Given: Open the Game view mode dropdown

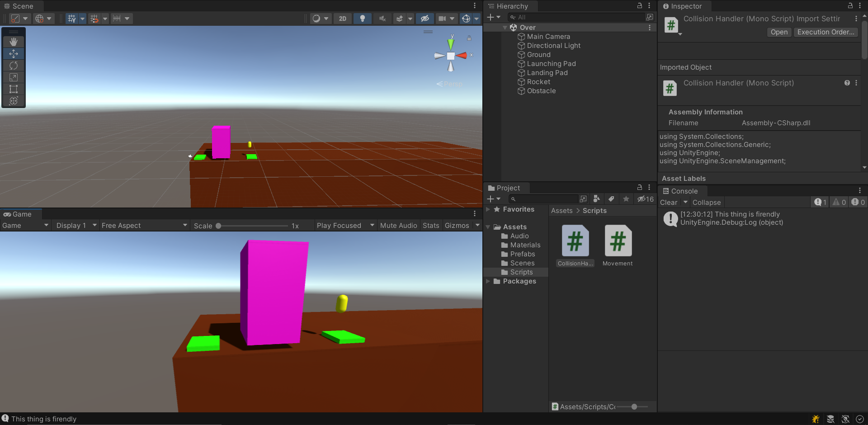Looking at the screenshot, I should pos(25,226).
